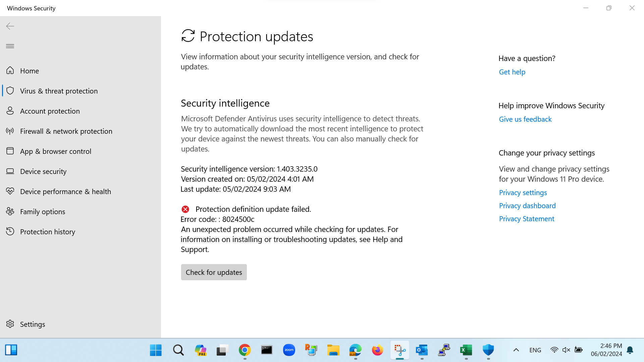Toggle the hamburger navigation menu
This screenshot has height=362, width=644.
10,46
